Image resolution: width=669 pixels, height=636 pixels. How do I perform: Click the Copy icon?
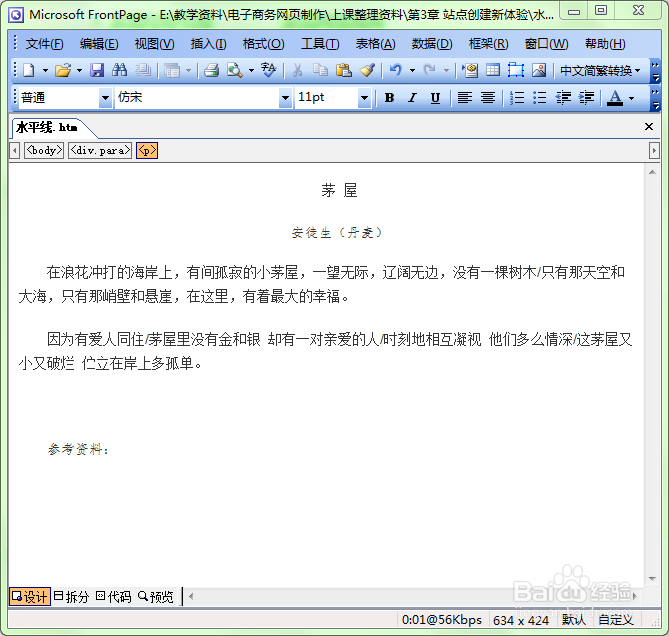point(320,70)
